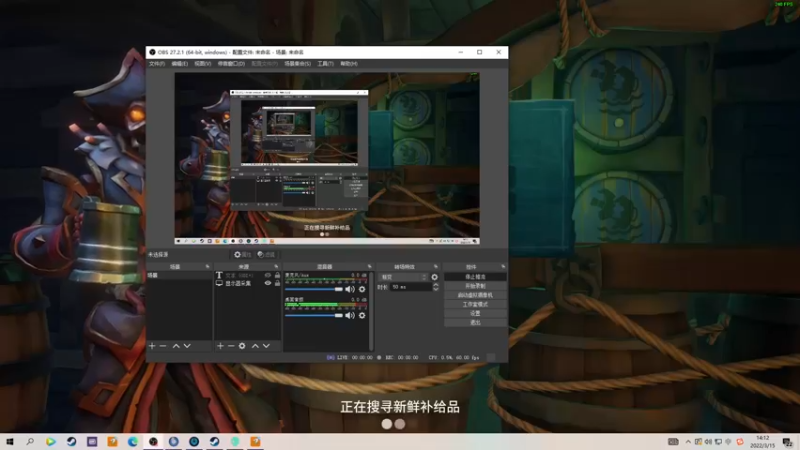Open the 场景集合(S) menu
Image resolution: width=800 pixels, height=450 pixels.
point(297,64)
